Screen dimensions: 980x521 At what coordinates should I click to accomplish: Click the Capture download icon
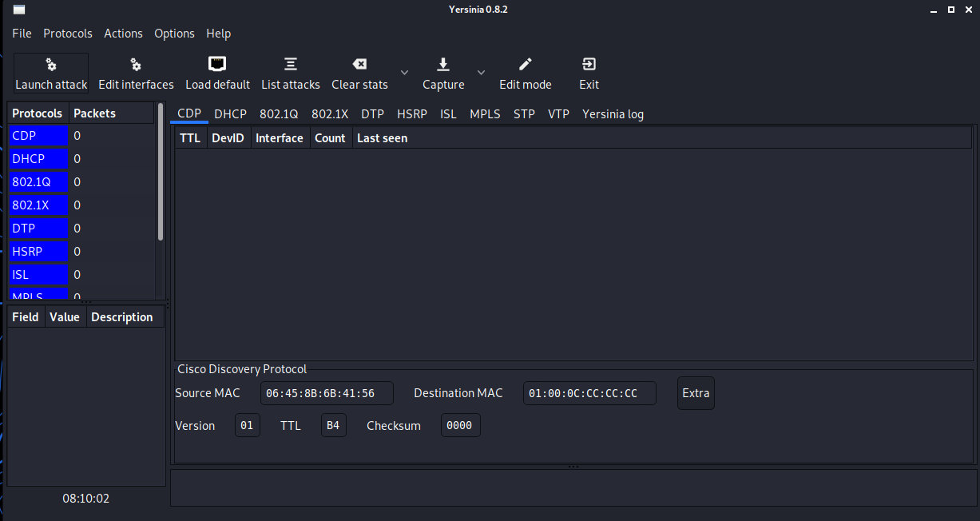443,65
